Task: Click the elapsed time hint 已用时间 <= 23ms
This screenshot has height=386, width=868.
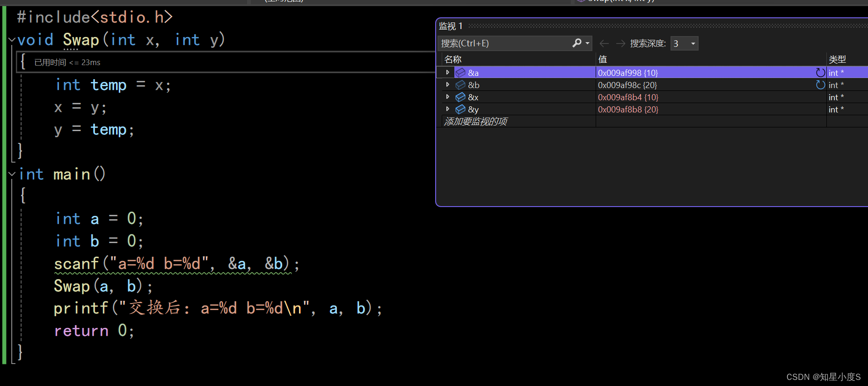Action: 67,62
